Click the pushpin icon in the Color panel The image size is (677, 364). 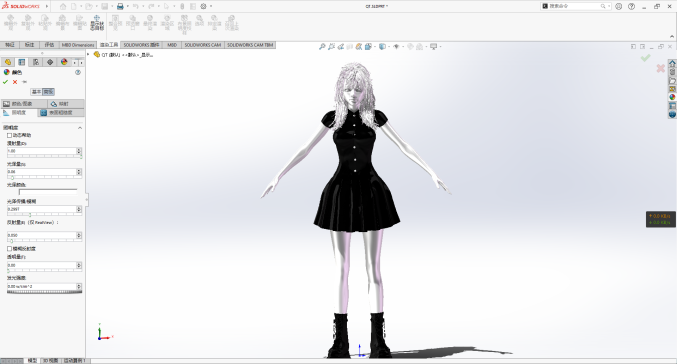(x=24, y=82)
